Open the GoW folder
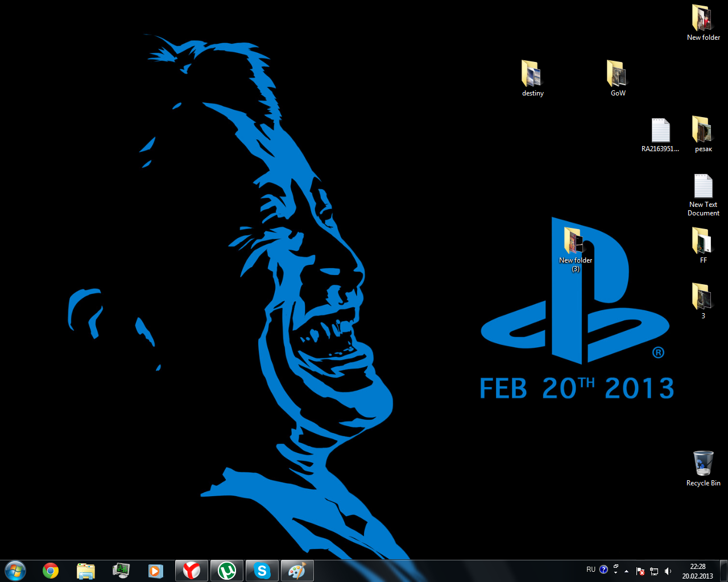Image resolution: width=728 pixels, height=582 pixels. [x=618, y=74]
